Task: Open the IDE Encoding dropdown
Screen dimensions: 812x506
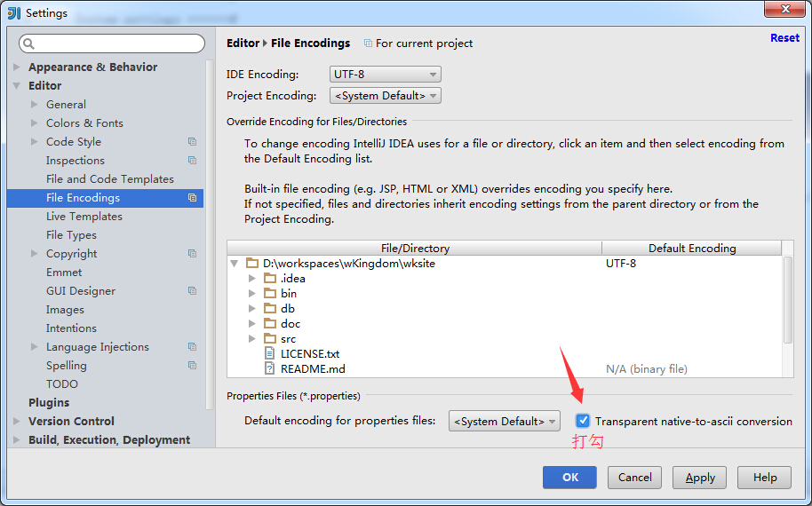Action: 385,75
